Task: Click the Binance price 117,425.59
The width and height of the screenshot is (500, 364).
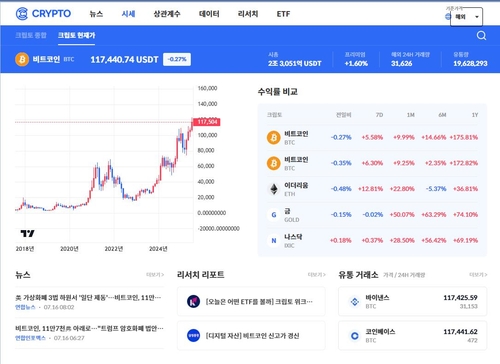Action: [460, 298]
